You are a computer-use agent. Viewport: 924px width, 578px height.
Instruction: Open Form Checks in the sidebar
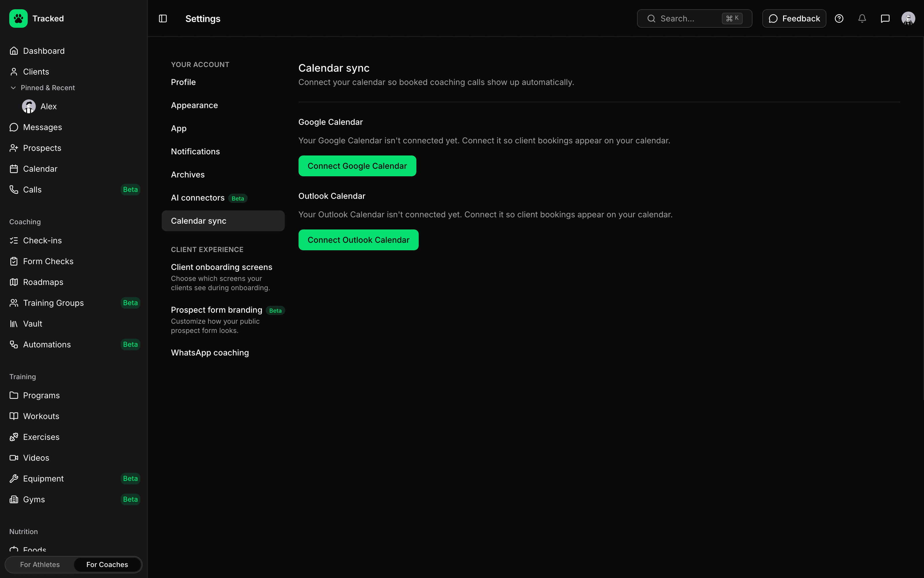point(74,261)
